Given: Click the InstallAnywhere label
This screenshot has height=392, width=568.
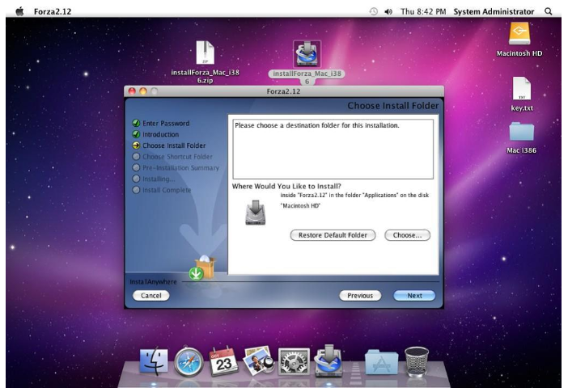Looking at the screenshot, I should tap(153, 281).
